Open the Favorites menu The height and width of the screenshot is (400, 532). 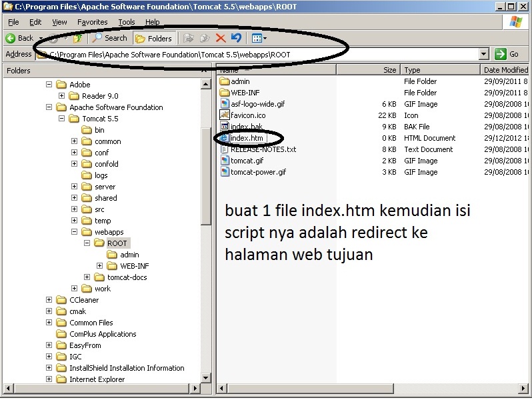[92, 22]
